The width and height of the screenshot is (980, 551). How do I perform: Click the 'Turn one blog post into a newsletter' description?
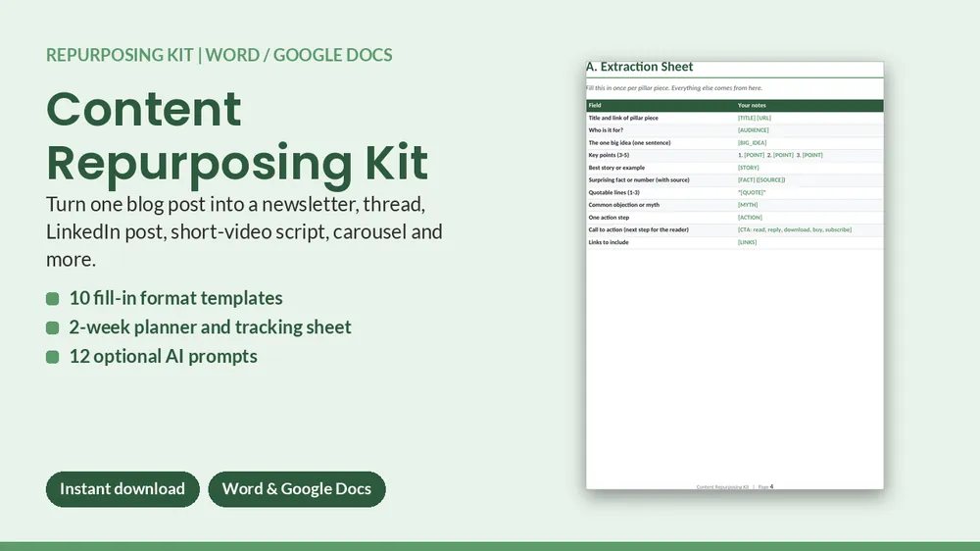244,231
